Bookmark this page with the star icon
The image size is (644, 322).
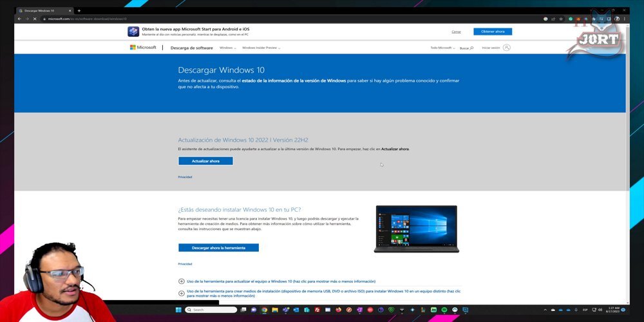click(x=561, y=19)
